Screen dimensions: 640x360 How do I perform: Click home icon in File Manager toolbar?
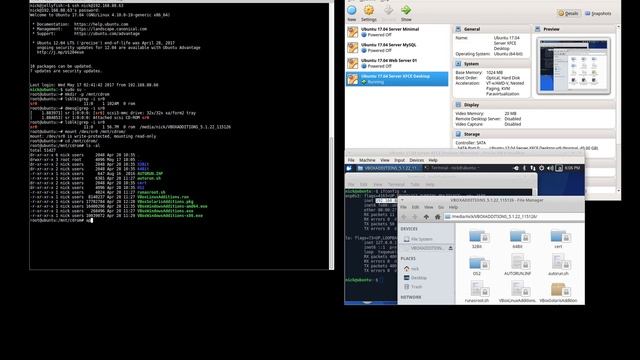[437, 217]
